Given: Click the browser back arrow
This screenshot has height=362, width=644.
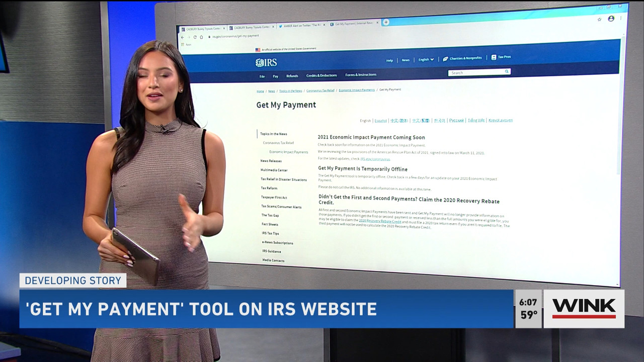Looking at the screenshot, I should click(182, 37).
